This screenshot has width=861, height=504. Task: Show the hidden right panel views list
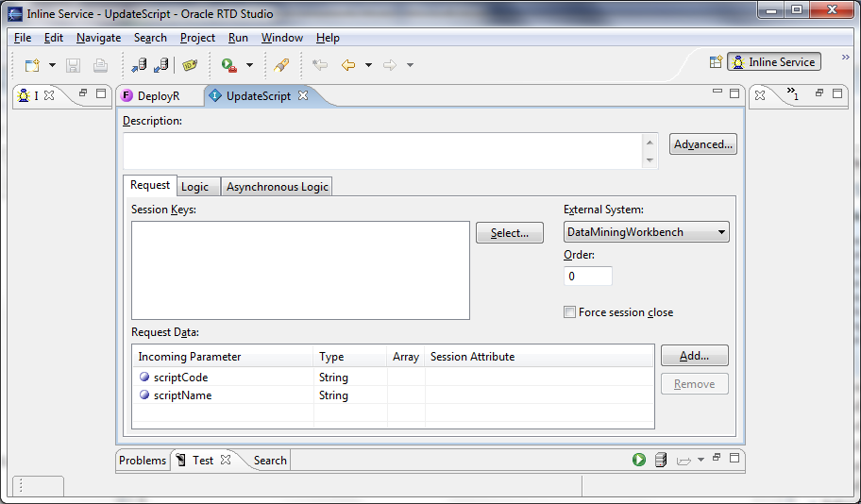[792, 93]
